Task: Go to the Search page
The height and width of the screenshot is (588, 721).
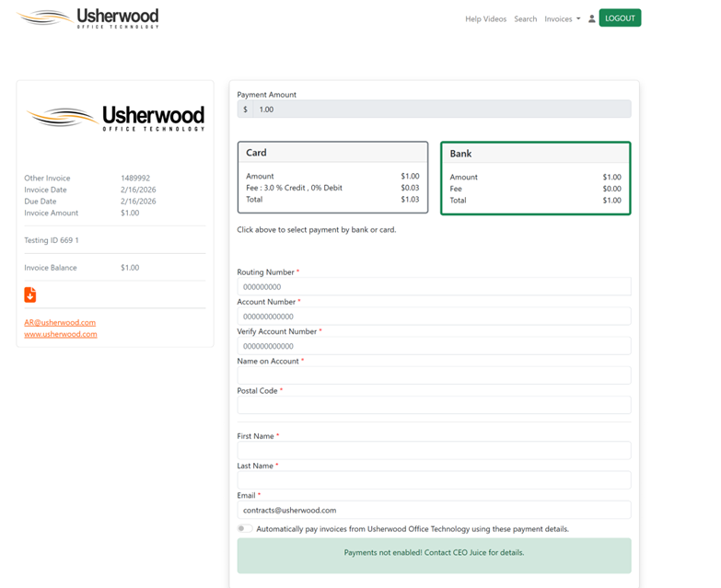Action: point(525,18)
